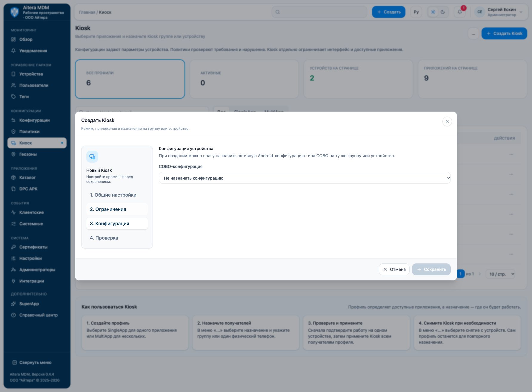Open Настройки in the sidebar
The image size is (532, 392).
37,258
